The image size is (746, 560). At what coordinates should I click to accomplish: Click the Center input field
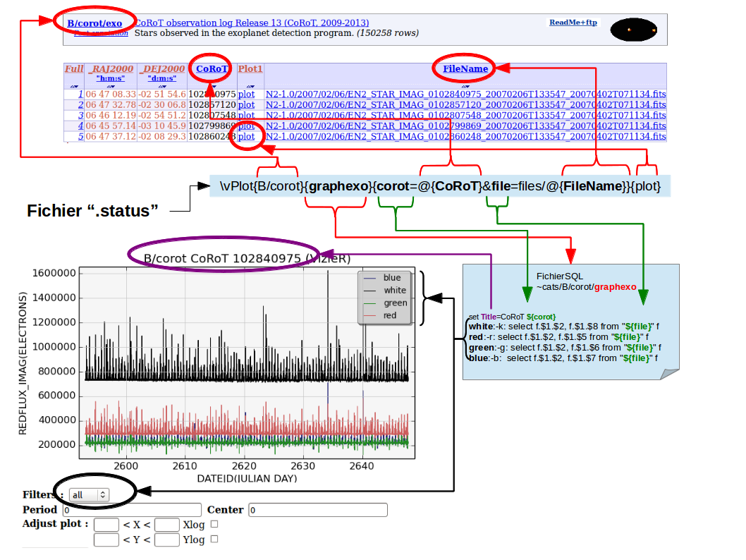click(x=318, y=510)
